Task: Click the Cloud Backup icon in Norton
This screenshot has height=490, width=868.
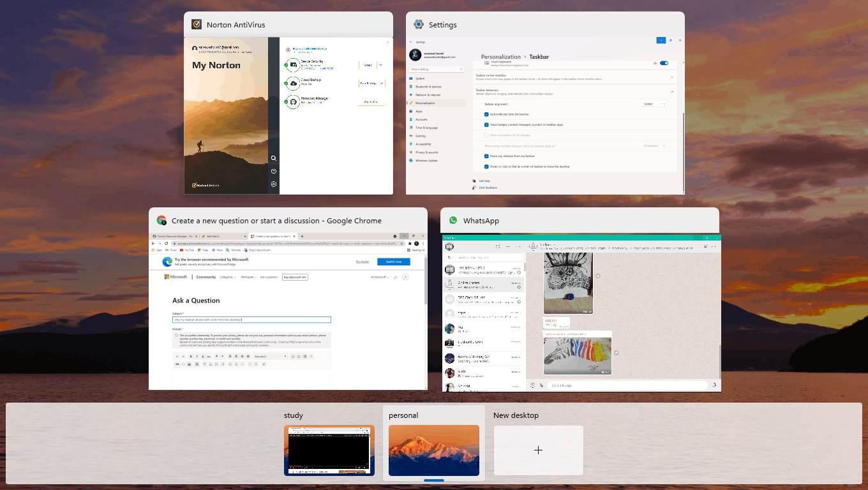Action: pos(293,83)
